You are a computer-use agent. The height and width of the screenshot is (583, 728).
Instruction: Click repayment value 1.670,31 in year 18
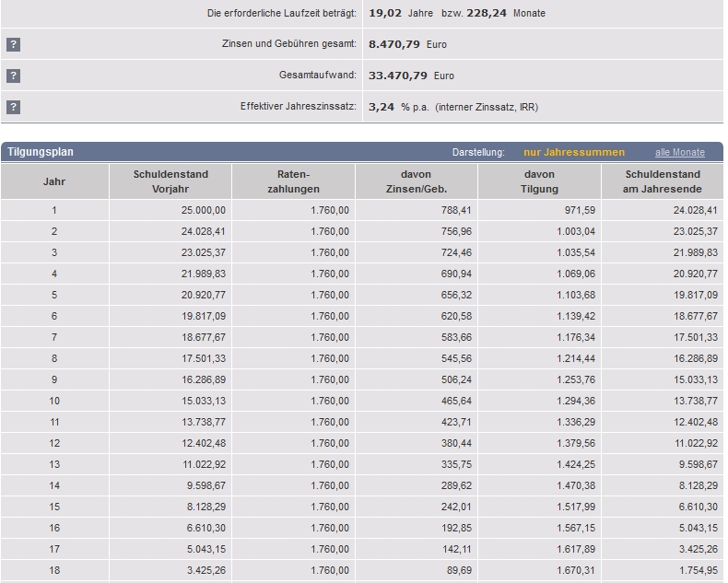(x=576, y=570)
